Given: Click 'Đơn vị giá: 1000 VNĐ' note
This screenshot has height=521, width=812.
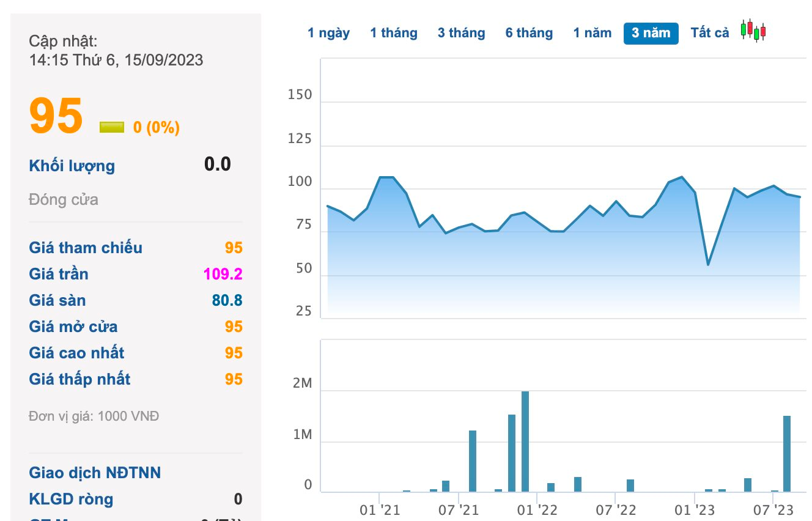Looking at the screenshot, I should (94, 416).
